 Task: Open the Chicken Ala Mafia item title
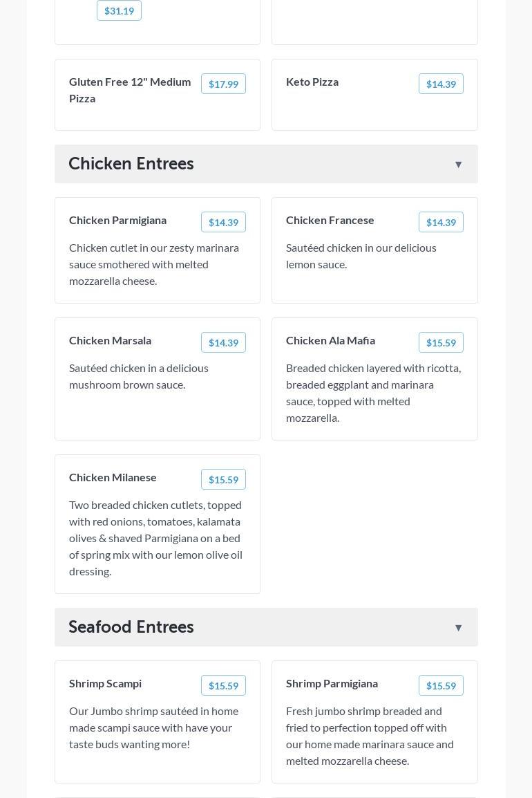click(x=330, y=340)
